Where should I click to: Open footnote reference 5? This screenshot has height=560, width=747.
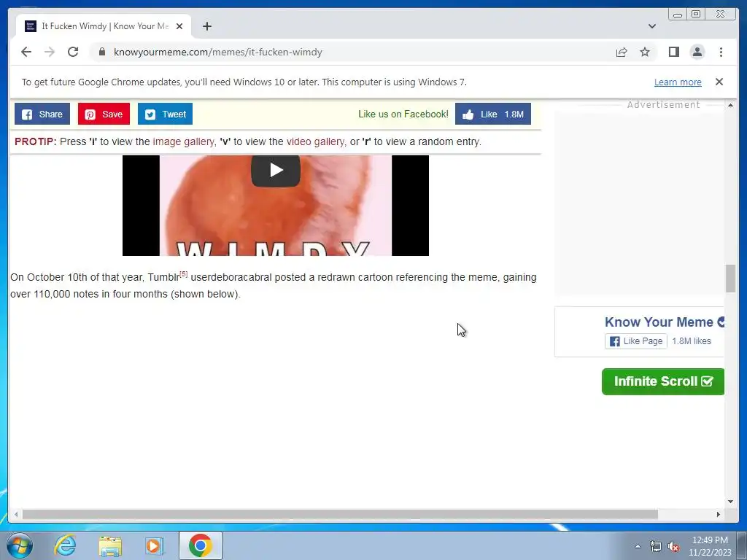coord(183,274)
